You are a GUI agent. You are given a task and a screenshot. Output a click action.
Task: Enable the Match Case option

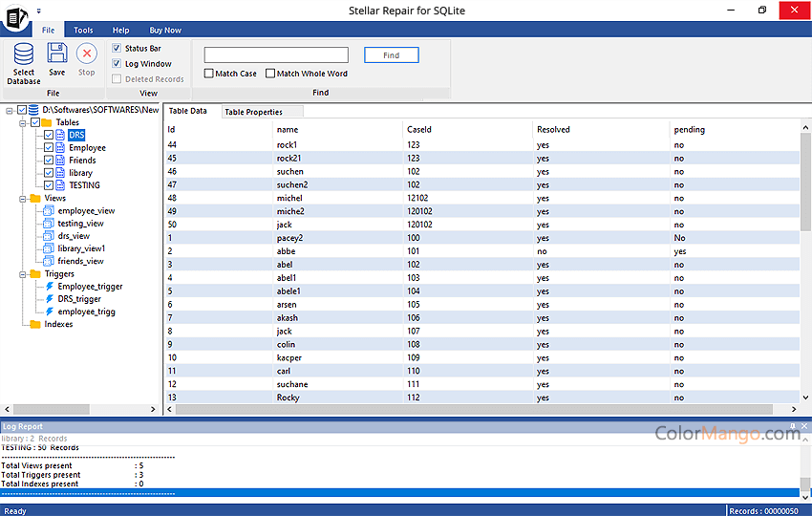(209, 74)
